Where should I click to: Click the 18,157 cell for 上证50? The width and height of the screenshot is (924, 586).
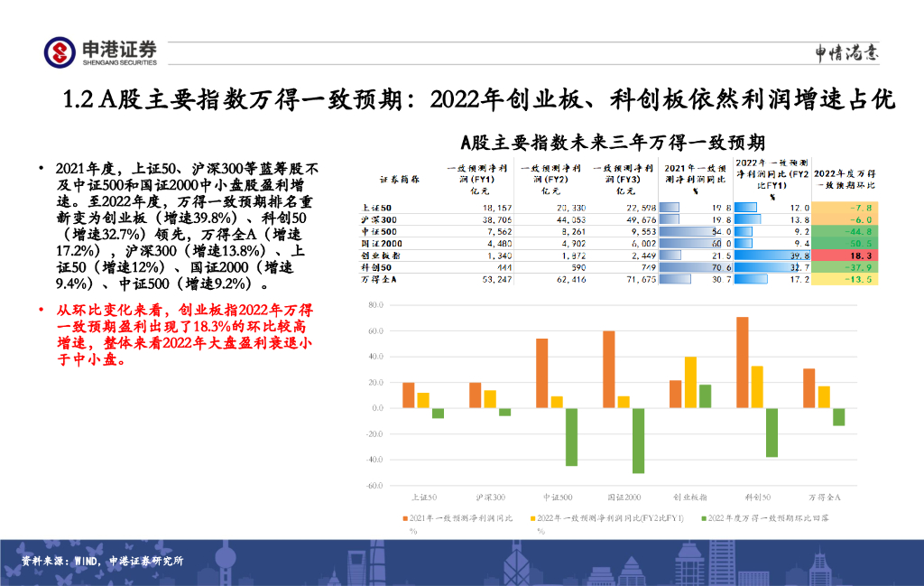497,208
